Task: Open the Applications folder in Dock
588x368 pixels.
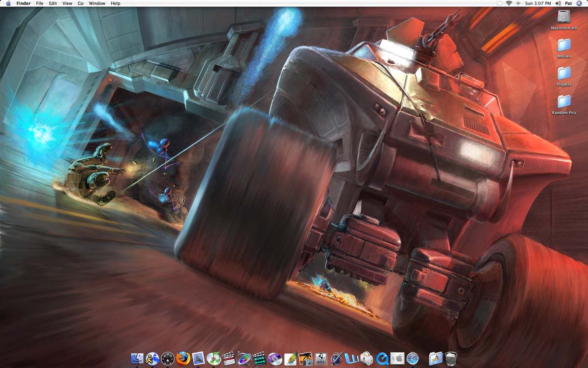Action: tap(436, 359)
